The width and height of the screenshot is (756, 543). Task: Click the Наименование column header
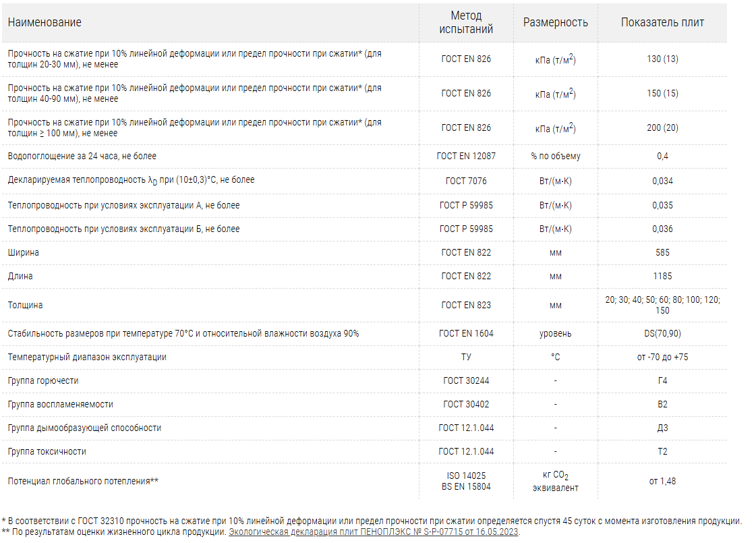(x=45, y=22)
